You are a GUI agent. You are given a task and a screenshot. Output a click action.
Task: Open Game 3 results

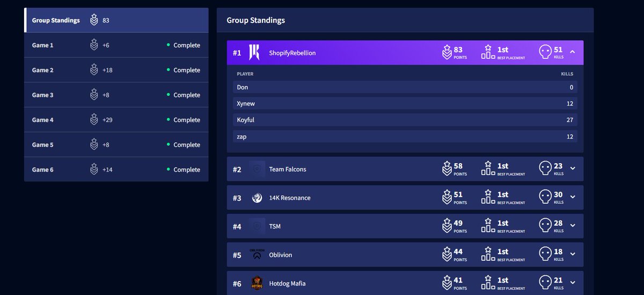(x=116, y=95)
